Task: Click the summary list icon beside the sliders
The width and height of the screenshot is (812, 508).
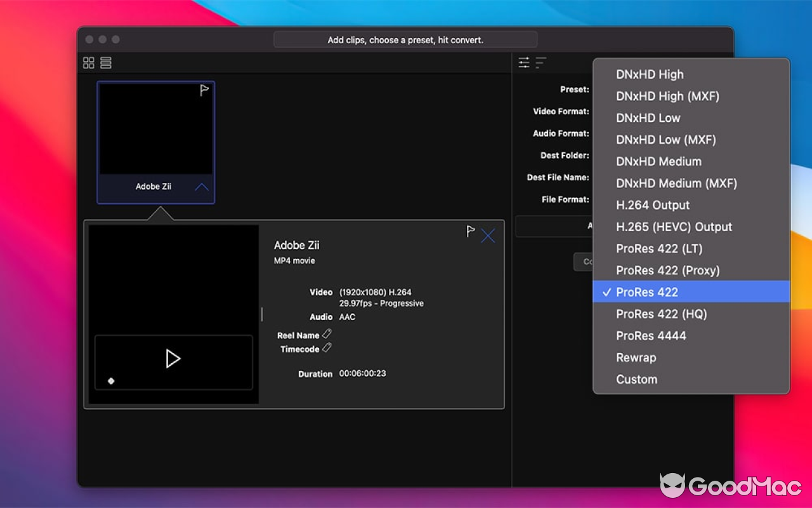Action: click(540, 62)
